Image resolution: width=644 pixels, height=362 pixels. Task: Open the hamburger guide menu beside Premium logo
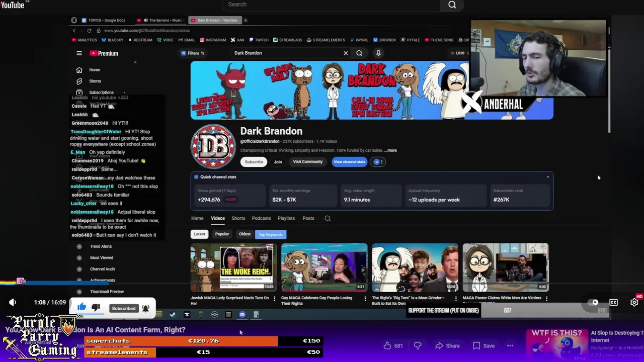79,53
